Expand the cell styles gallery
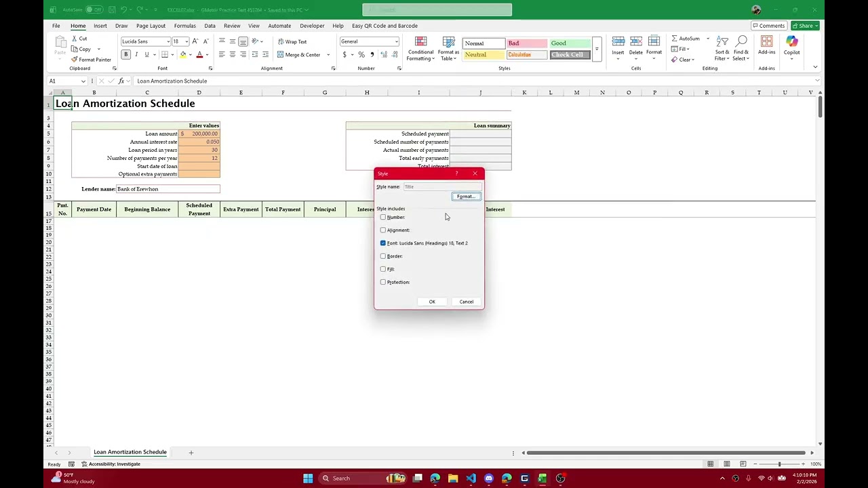868x488 pixels. pos(597,49)
